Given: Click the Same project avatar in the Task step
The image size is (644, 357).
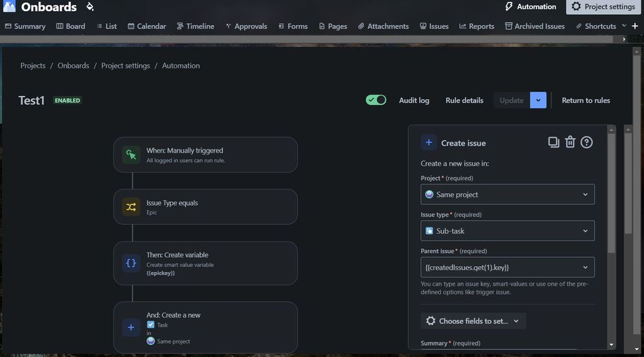Looking at the screenshot, I should click(151, 341).
